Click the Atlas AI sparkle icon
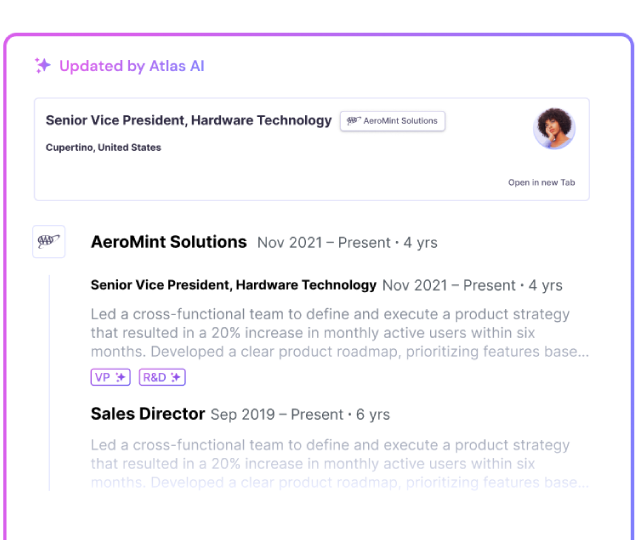 point(43,66)
